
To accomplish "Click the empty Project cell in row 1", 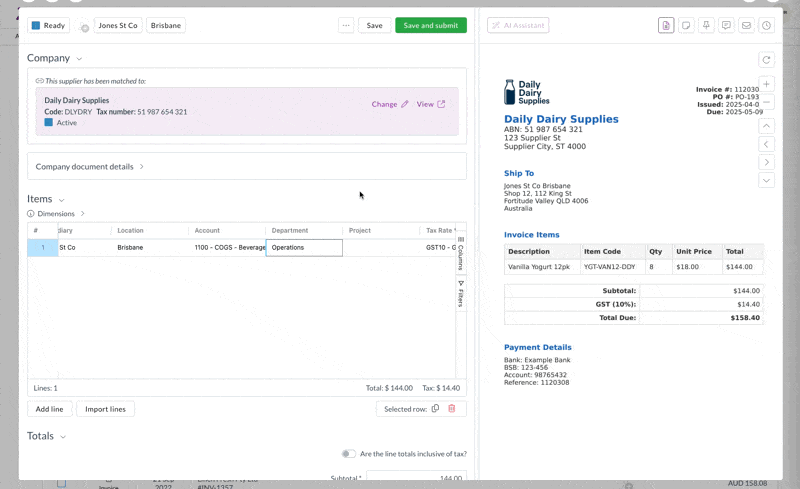I will (x=381, y=248).
